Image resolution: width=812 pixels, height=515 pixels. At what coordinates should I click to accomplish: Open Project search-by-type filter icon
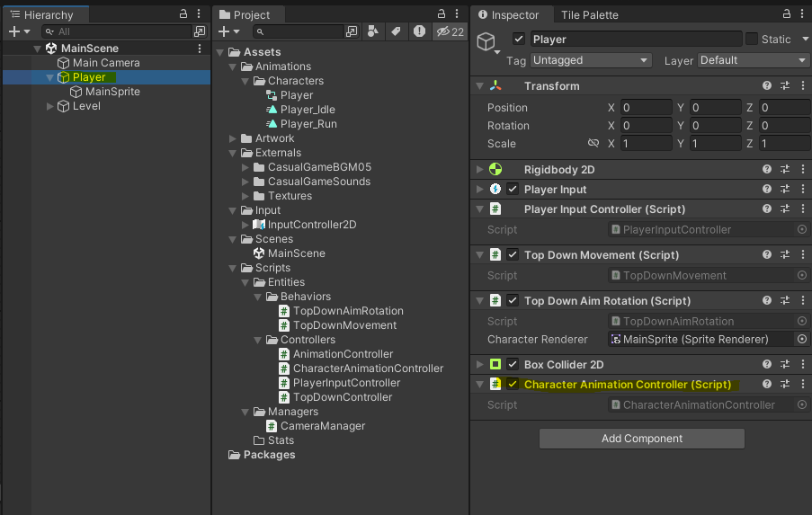[x=372, y=31]
